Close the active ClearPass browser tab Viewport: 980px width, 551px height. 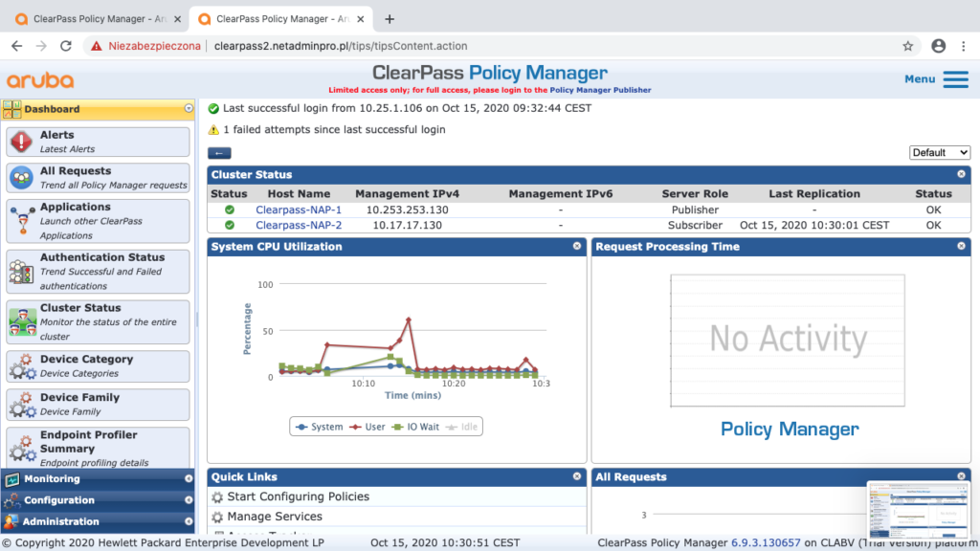tap(361, 19)
